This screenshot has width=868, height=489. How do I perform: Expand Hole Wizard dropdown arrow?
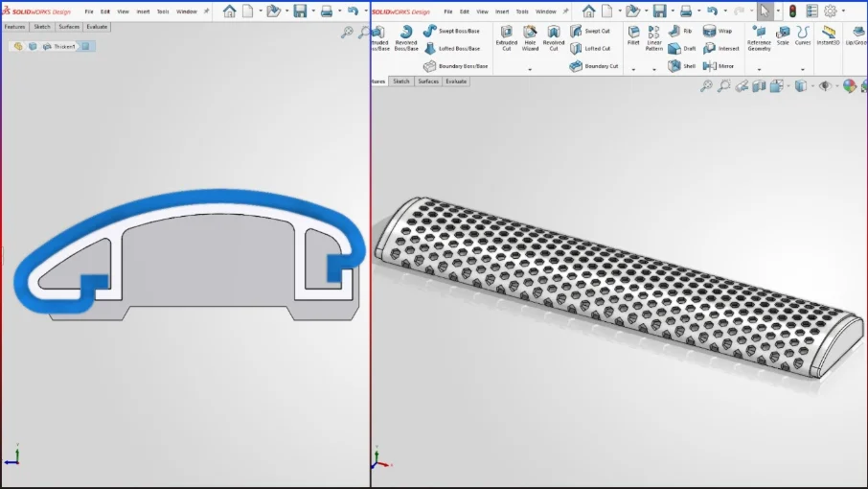tap(530, 69)
